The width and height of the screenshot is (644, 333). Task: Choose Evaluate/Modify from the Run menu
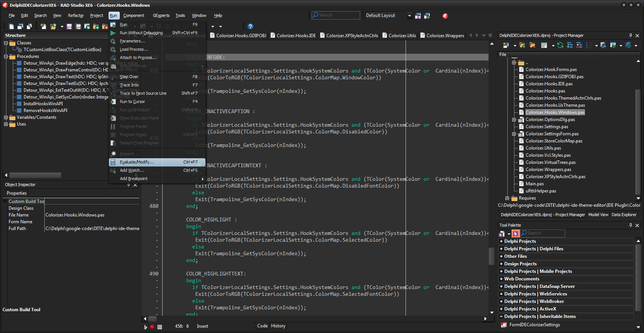click(137, 162)
